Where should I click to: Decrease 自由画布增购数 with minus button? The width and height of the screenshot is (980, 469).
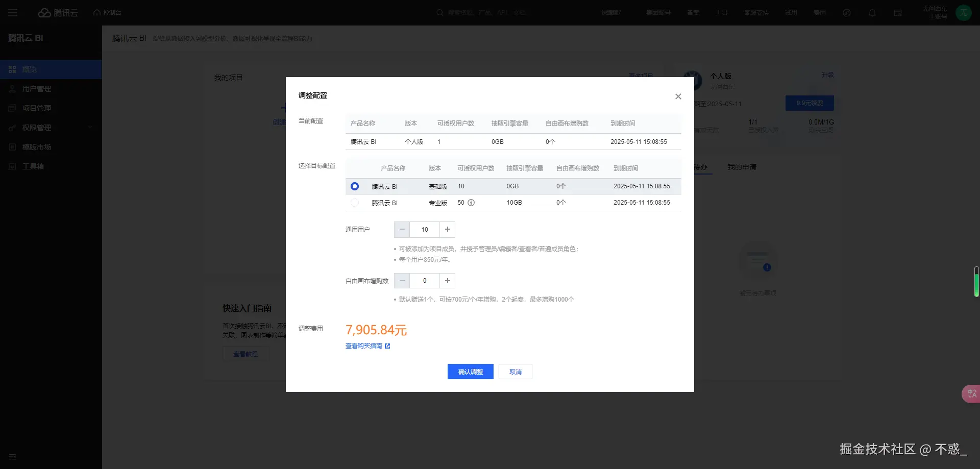(402, 281)
